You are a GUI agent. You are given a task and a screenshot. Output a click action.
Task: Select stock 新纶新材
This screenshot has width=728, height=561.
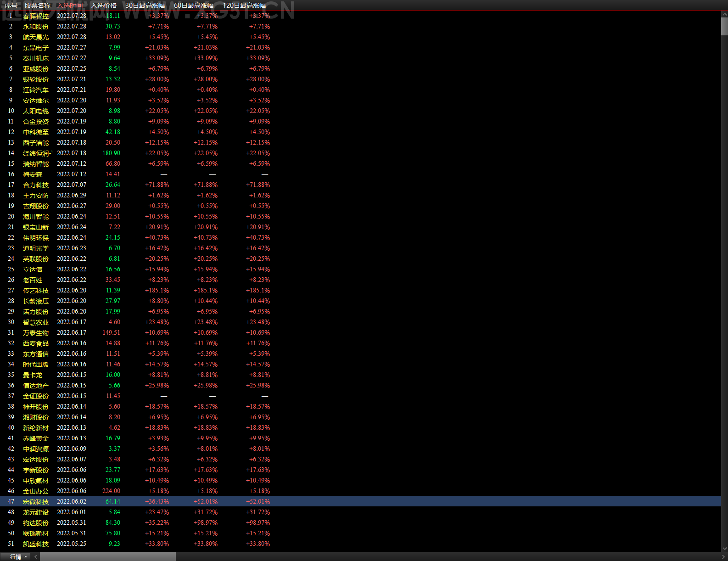click(x=36, y=428)
